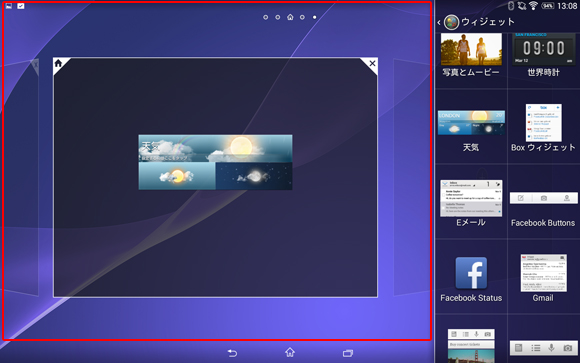Tap the home icon on the pane corner

pyautogui.click(x=58, y=63)
